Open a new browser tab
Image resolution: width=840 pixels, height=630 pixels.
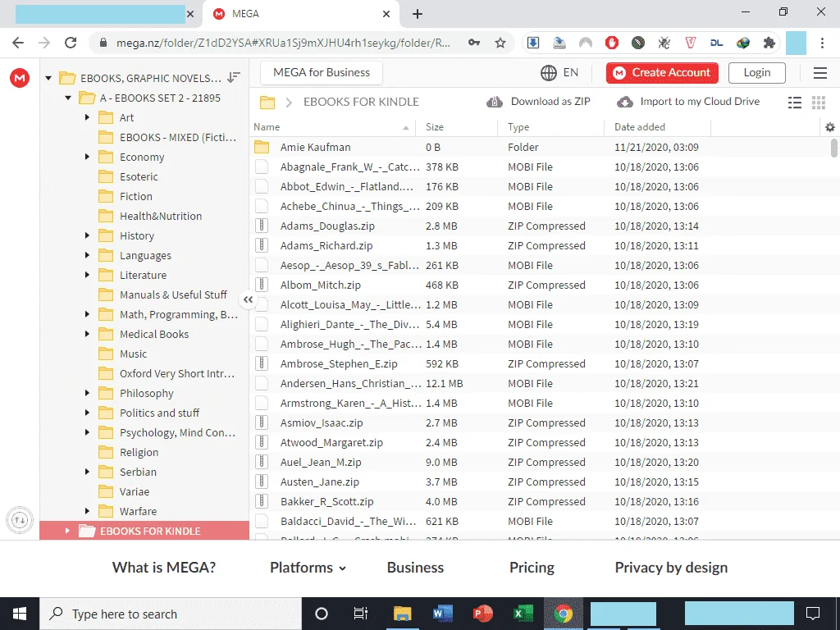[418, 14]
